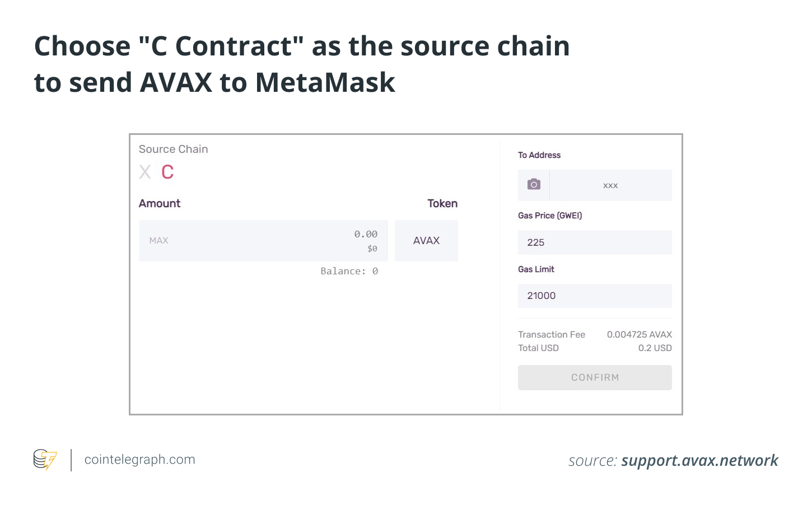Click the Gas Limit field showing 21000
812x505 pixels.
click(x=594, y=296)
